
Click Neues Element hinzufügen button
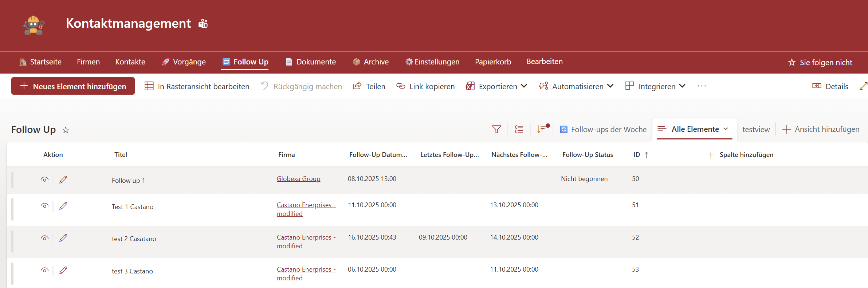pos(73,86)
